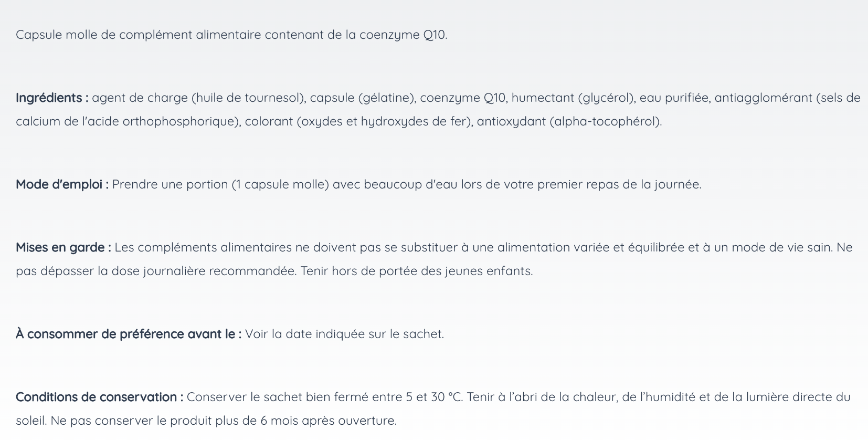
Task: Click "Tenir hors de portée des jeunes enfants"
Action: point(416,271)
